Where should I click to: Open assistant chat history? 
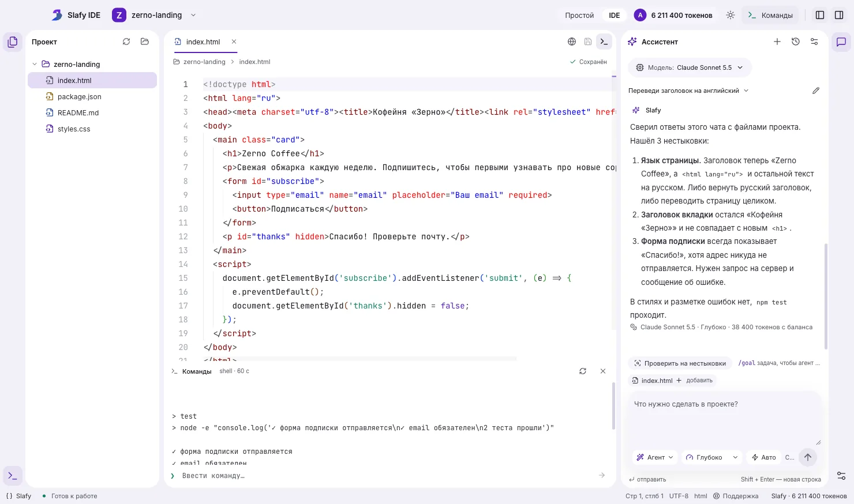pyautogui.click(x=796, y=42)
